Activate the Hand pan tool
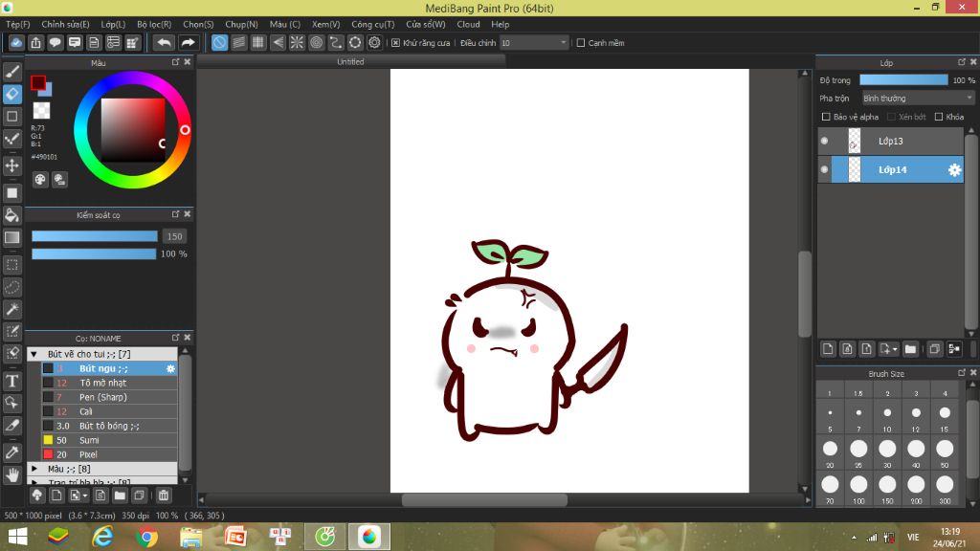The height and width of the screenshot is (551, 980). tap(12, 474)
